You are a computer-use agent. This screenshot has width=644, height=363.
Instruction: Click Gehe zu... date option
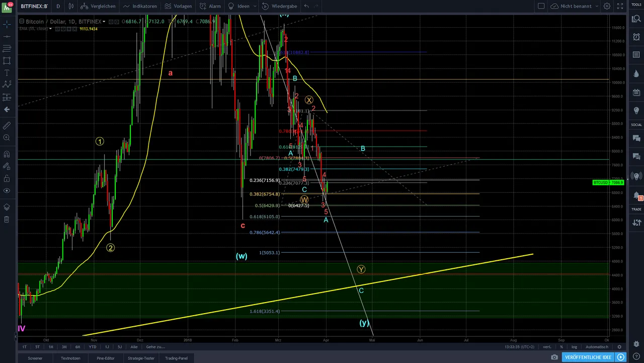tap(155, 347)
